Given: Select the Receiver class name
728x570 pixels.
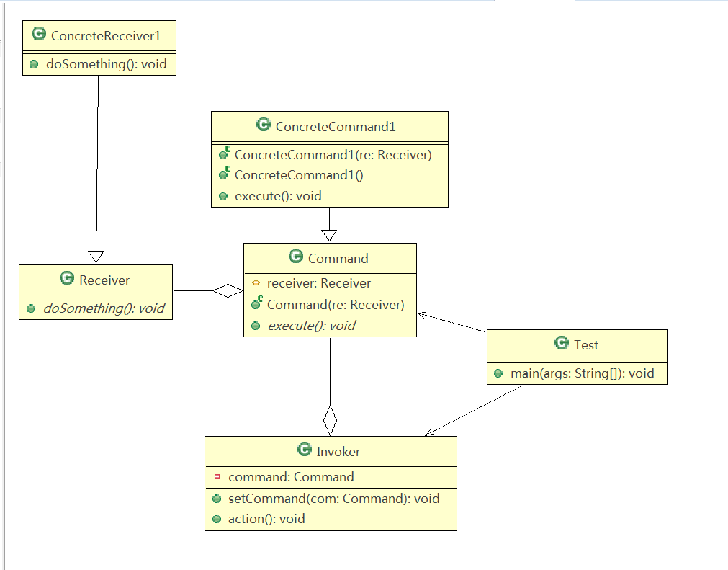Looking at the screenshot, I should pos(104,280).
